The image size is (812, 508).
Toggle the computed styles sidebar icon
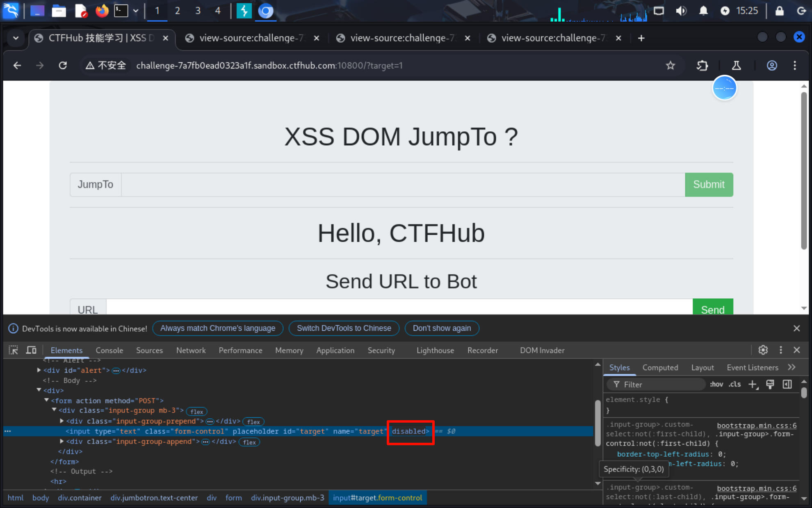787,384
